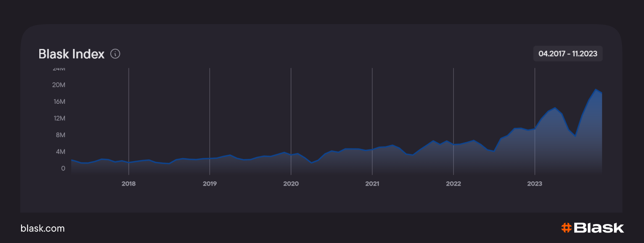This screenshot has height=243, width=644.
Task: Select the 2021 label on the x-axis
Action: click(372, 184)
